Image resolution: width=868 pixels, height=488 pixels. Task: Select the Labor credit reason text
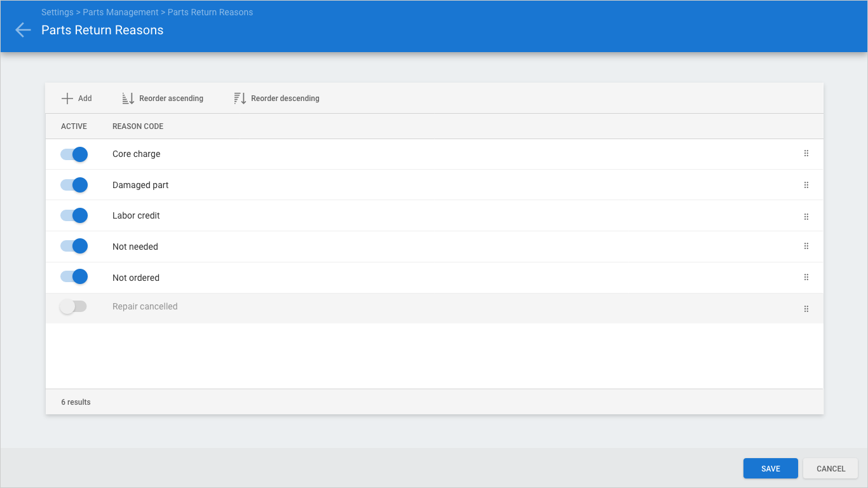(136, 216)
